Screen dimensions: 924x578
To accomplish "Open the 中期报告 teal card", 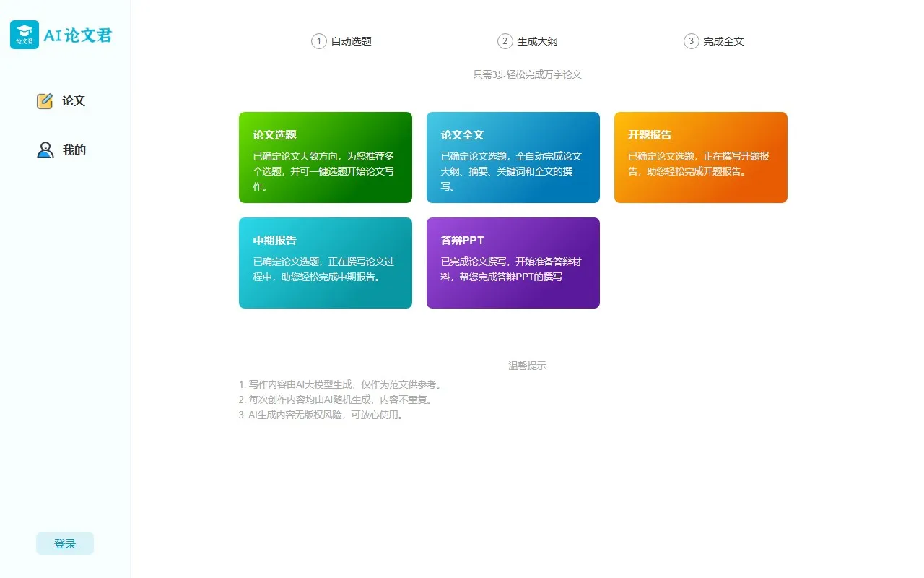I will [x=325, y=262].
